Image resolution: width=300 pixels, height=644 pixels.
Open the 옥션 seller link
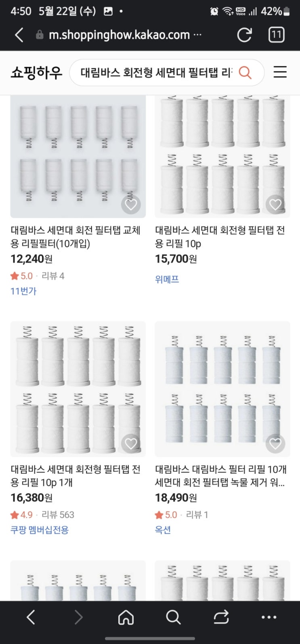click(x=163, y=530)
